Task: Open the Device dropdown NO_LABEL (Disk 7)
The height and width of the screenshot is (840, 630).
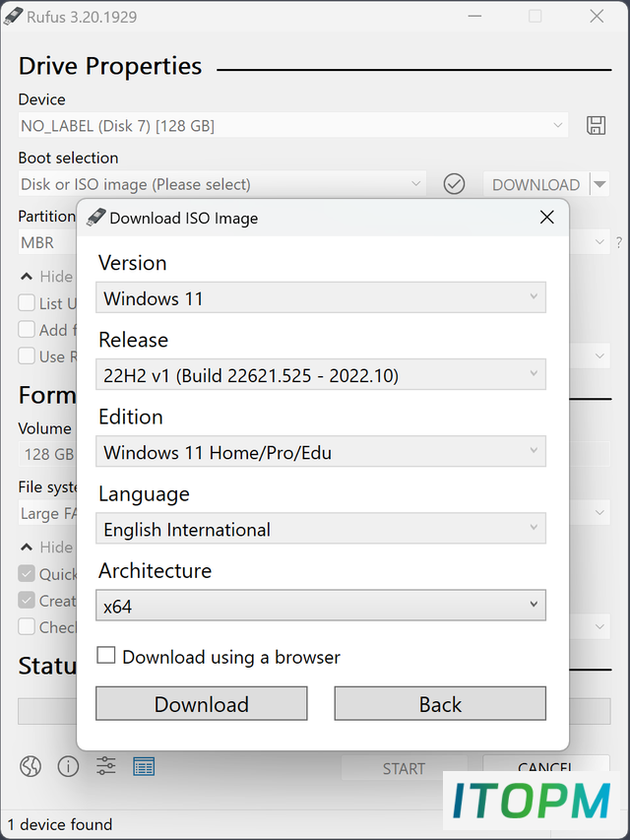Action: (292, 125)
